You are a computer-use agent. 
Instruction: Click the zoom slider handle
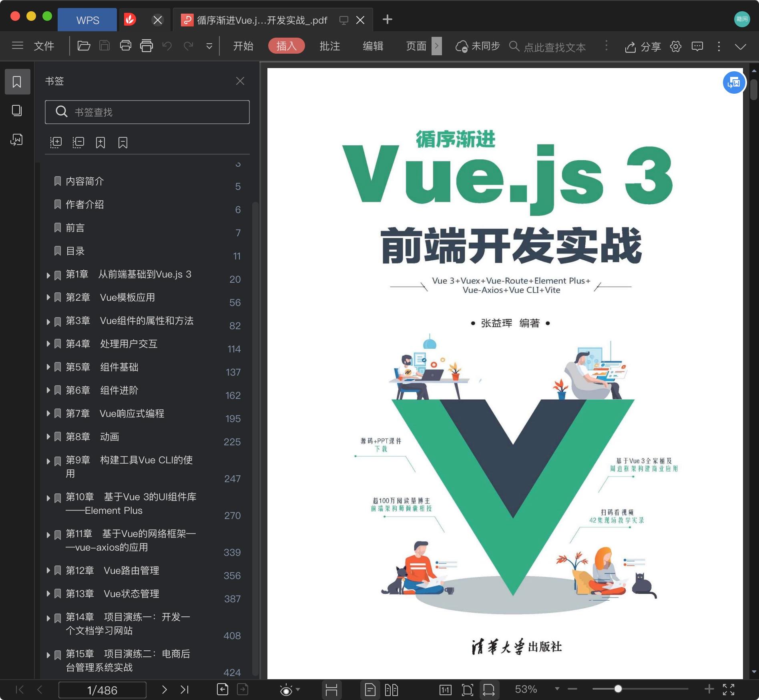618,689
